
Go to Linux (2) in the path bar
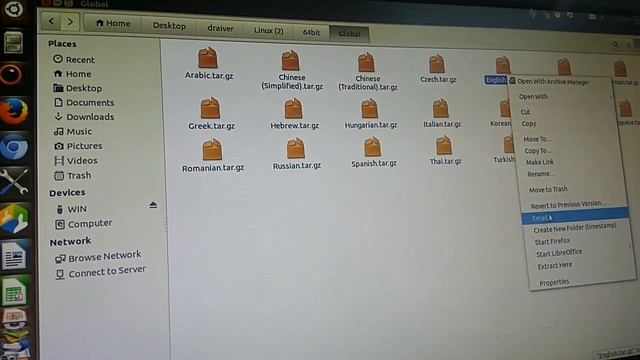pos(268,31)
